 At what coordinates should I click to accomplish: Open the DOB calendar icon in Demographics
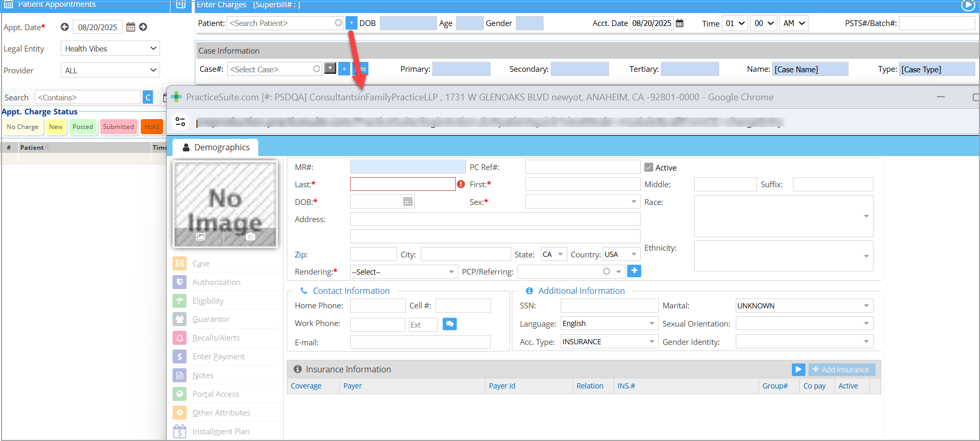[408, 202]
